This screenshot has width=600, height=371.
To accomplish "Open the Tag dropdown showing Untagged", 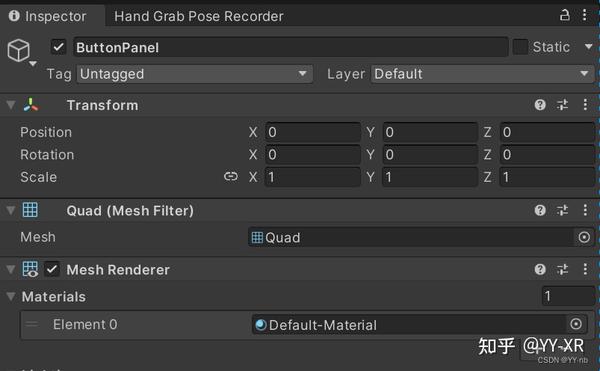I will coord(195,74).
